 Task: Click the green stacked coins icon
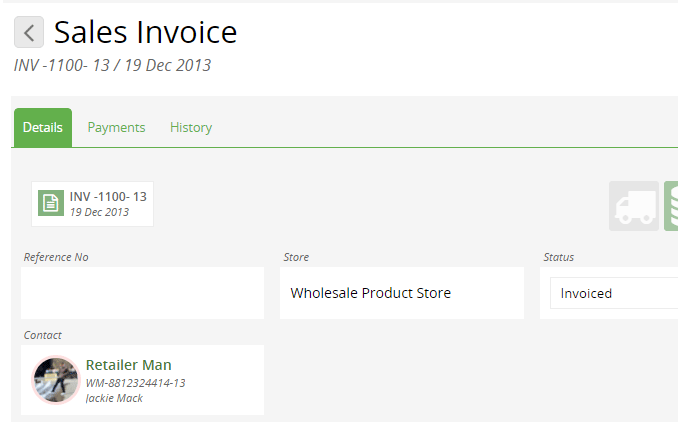click(x=671, y=206)
